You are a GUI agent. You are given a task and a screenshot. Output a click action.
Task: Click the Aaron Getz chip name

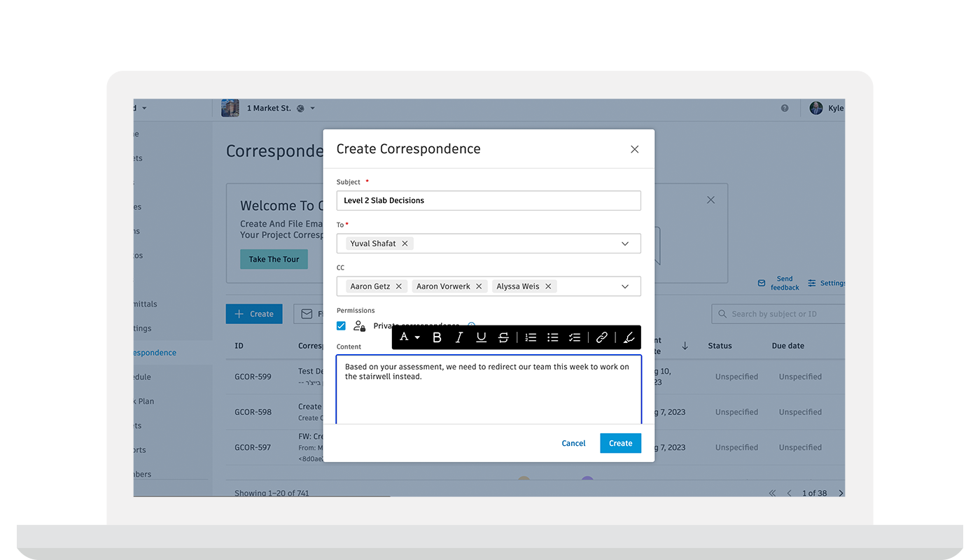tap(370, 286)
